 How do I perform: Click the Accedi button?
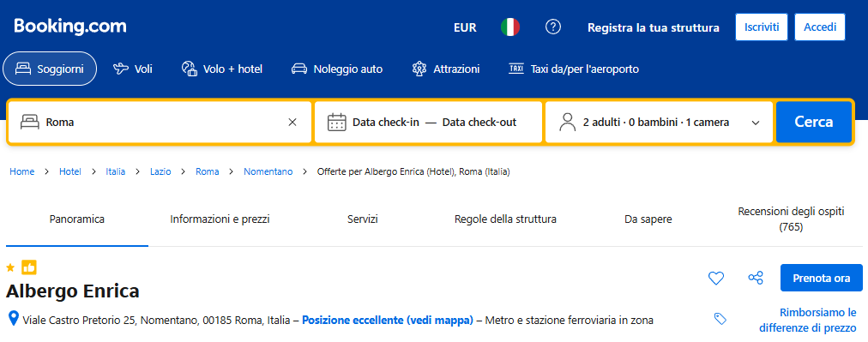(820, 27)
